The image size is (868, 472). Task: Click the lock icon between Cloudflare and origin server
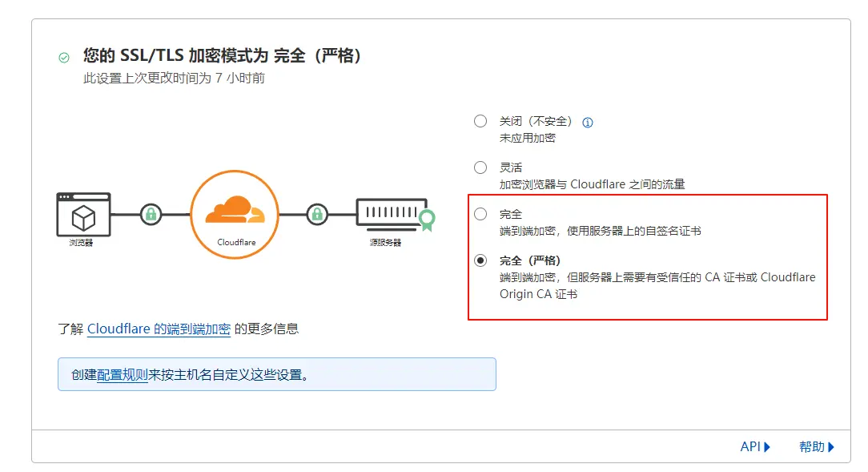[317, 214]
